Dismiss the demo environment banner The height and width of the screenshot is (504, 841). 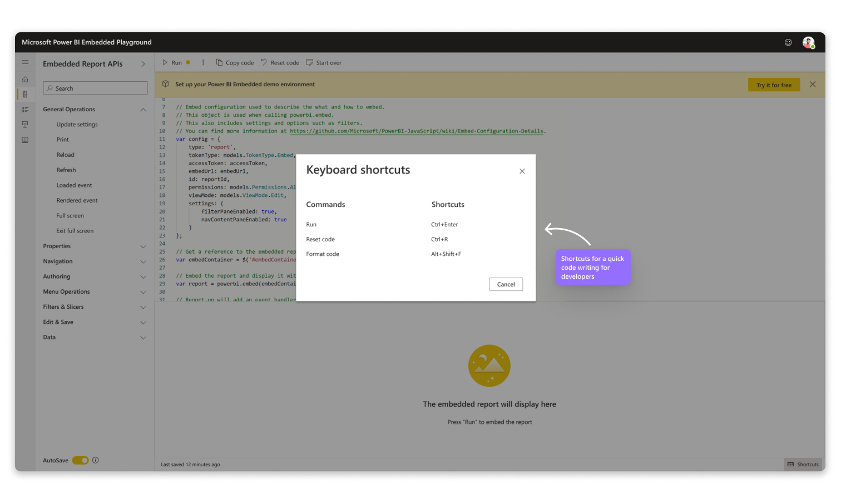(813, 85)
